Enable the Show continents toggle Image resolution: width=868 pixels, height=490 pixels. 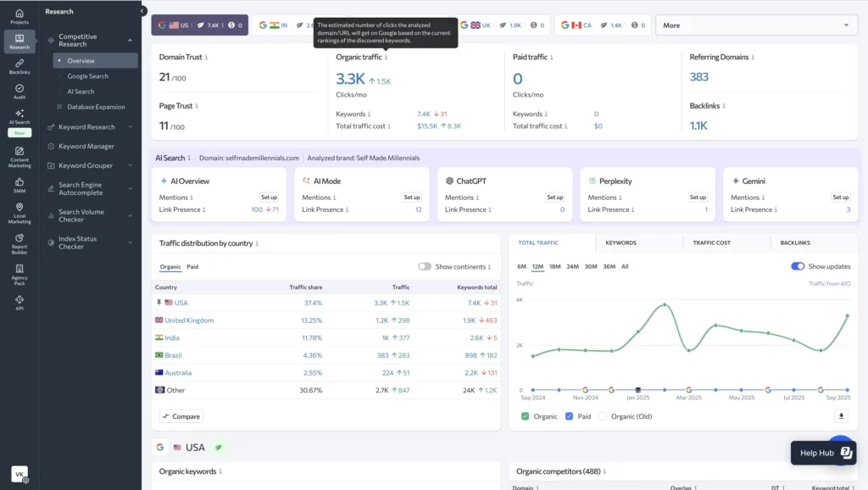(x=426, y=265)
